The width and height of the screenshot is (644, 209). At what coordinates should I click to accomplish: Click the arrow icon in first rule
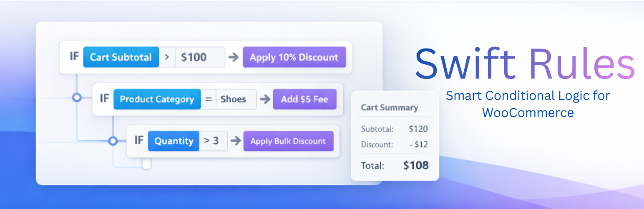coord(234,57)
